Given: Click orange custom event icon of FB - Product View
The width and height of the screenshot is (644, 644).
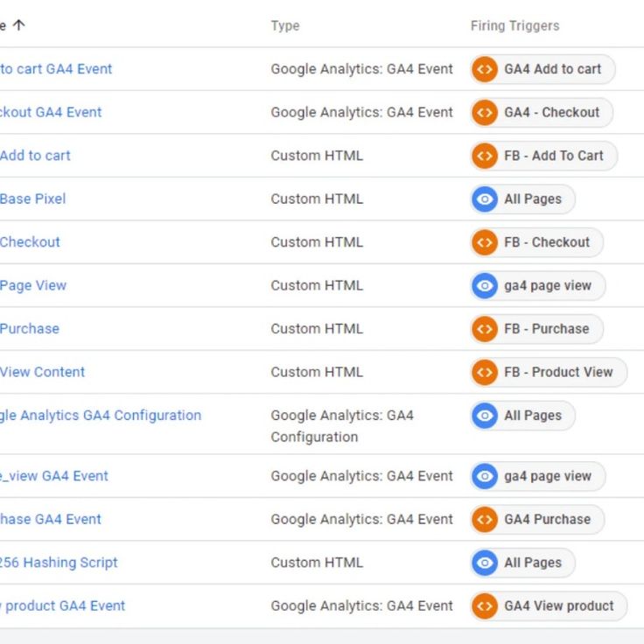Looking at the screenshot, I should [x=485, y=372].
